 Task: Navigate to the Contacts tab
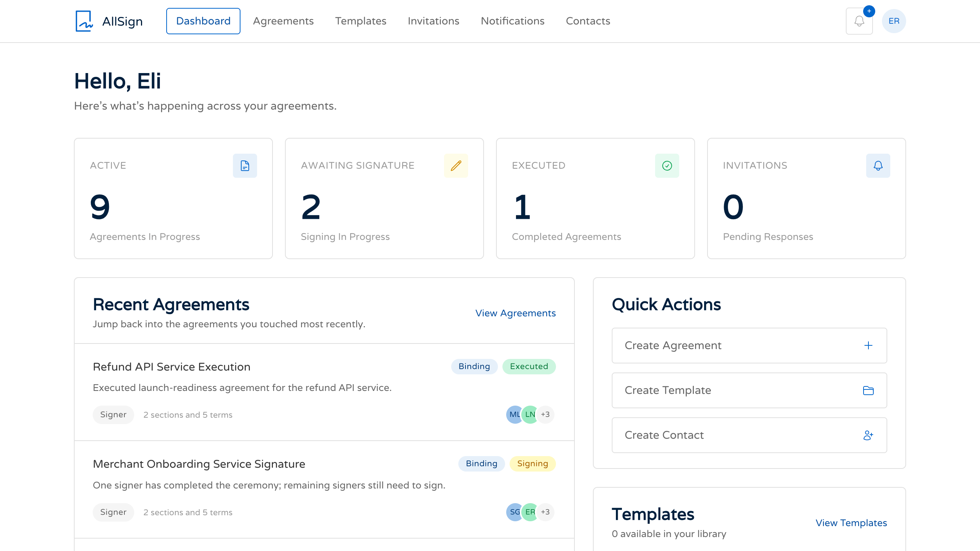588,21
